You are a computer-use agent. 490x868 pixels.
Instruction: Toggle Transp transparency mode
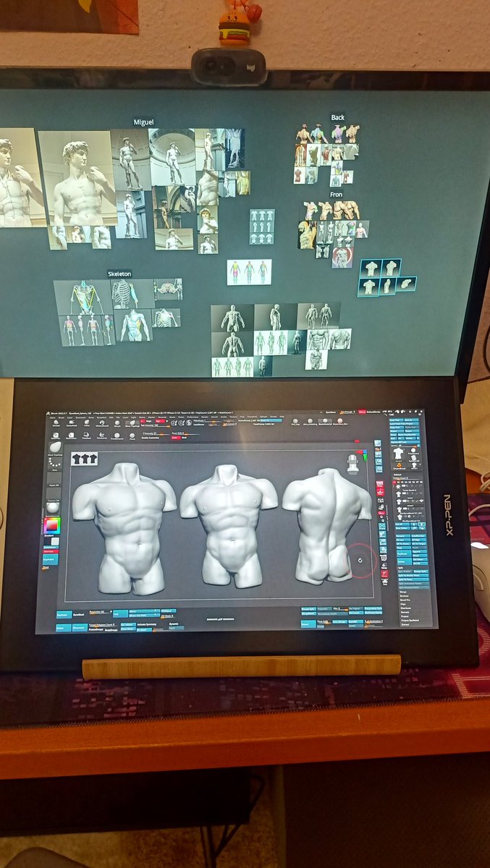click(384, 566)
